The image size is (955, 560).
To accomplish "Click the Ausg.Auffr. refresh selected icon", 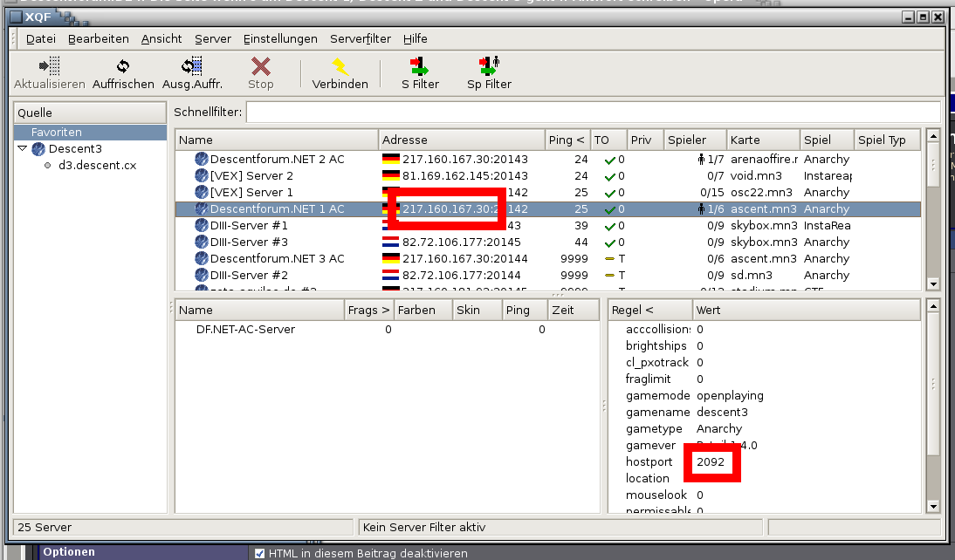I will pyautogui.click(x=192, y=66).
